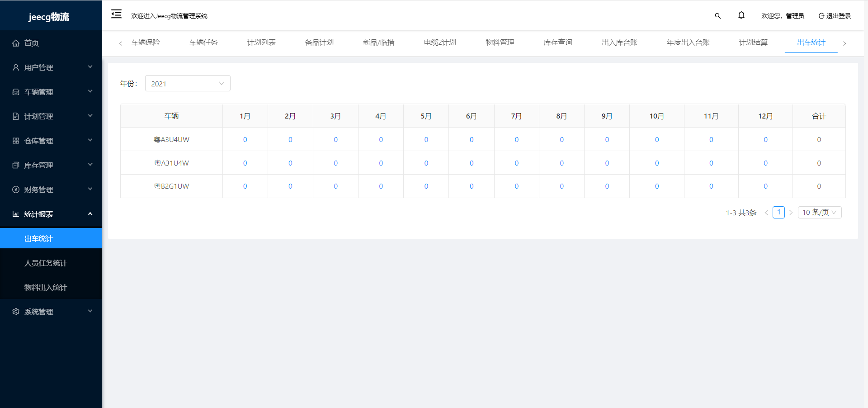
Task: Open the 出入库台账 tab
Action: pyautogui.click(x=620, y=43)
